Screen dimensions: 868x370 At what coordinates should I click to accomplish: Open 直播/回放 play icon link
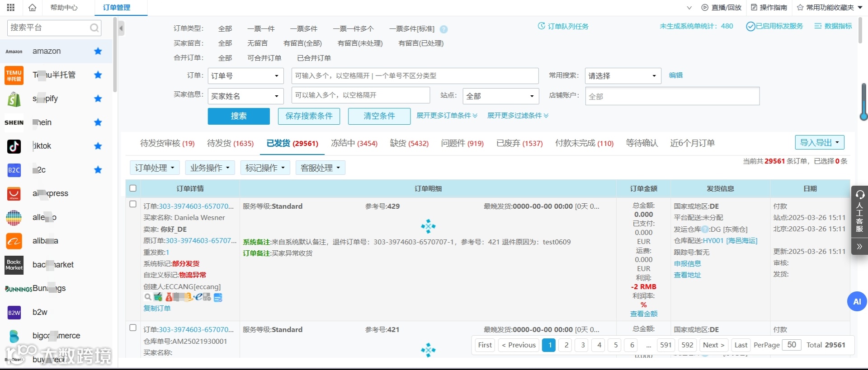[x=721, y=8]
